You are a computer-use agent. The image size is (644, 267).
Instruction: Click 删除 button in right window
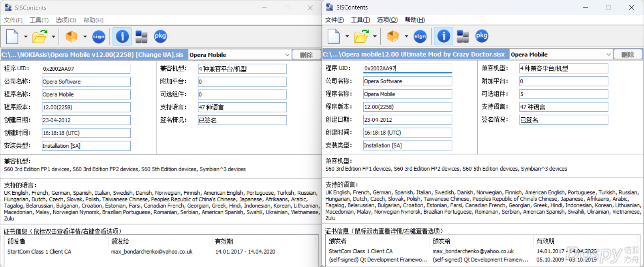click(x=628, y=55)
